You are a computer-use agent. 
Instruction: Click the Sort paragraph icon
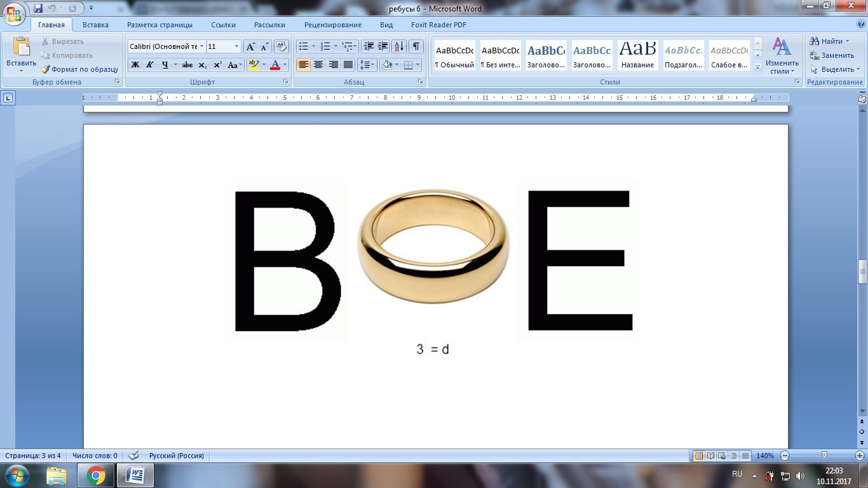tap(398, 46)
